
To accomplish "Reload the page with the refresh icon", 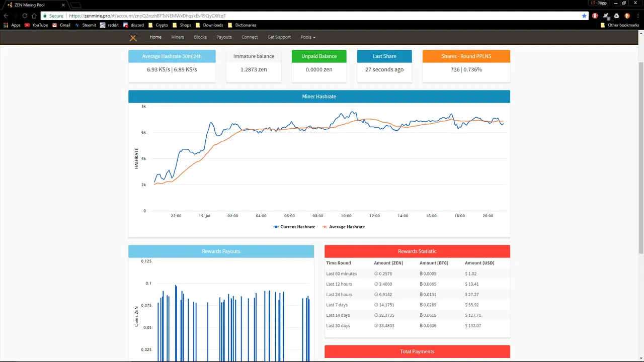I will click(25, 16).
